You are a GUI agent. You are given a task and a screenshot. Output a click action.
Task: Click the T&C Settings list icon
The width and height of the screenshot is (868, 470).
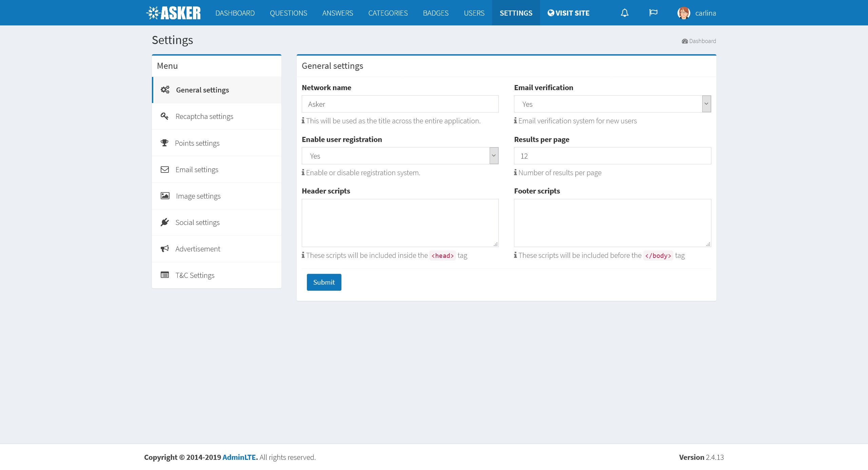point(165,275)
